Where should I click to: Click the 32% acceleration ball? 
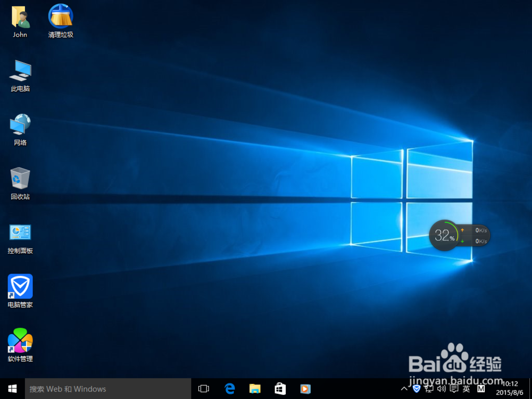click(444, 235)
